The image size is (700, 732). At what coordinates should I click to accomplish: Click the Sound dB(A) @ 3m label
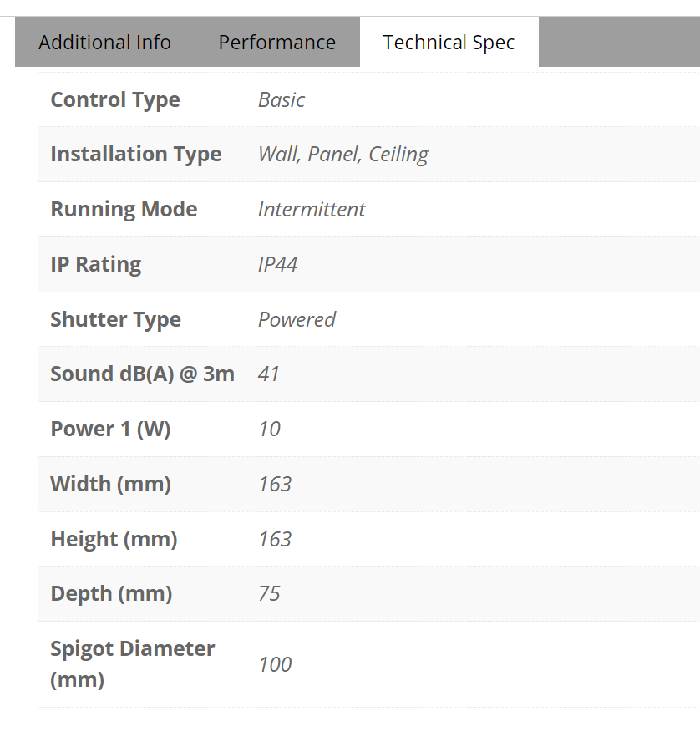click(142, 374)
